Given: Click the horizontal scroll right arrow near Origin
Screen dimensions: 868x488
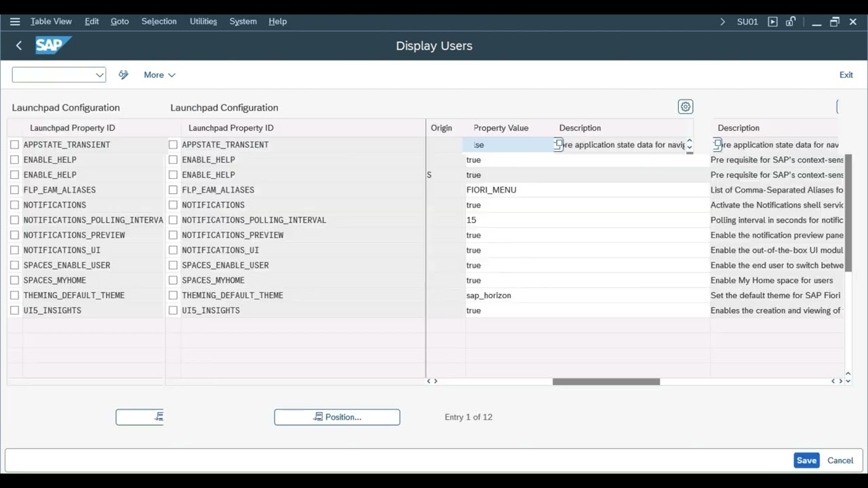Looking at the screenshot, I should [x=435, y=381].
